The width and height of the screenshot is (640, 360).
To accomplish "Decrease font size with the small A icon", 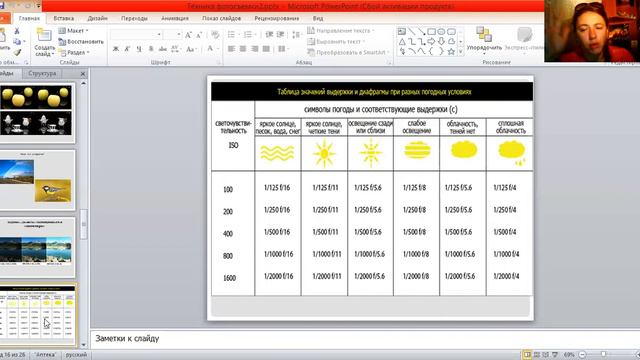I will (x=199, y=35).
